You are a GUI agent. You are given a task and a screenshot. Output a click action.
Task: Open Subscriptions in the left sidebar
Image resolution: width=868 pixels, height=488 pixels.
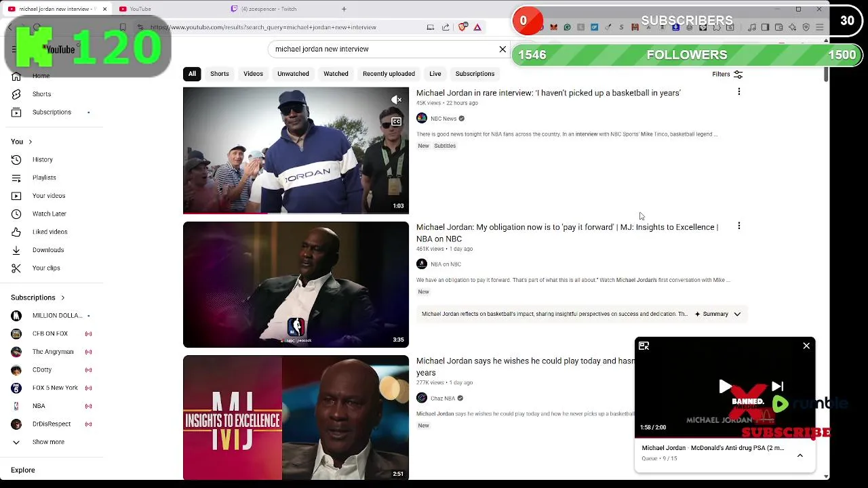click(x=52, y=112)
